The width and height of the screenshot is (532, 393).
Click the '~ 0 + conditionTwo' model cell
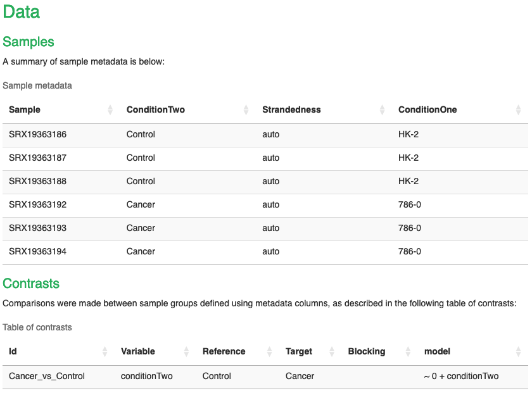coord(462,377)
